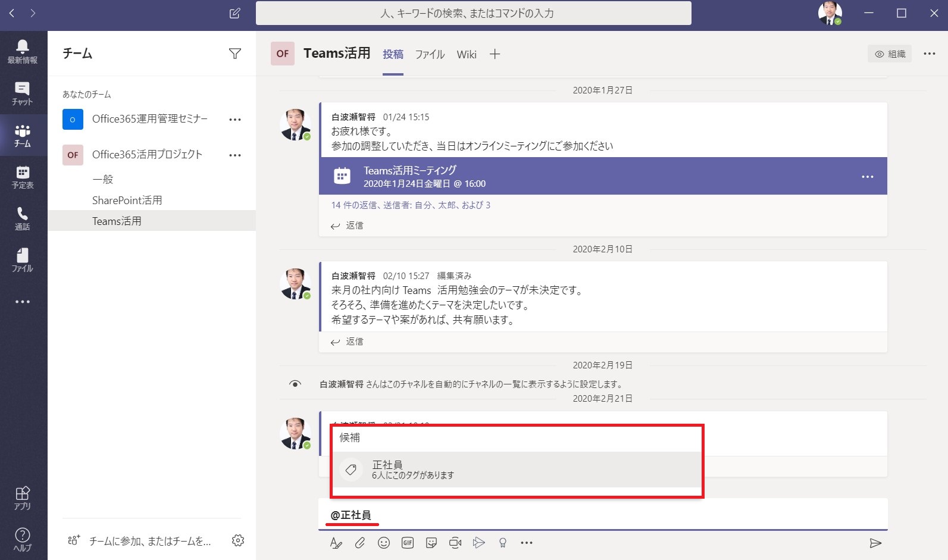Switch to the Wiki tab
The image size is (948, 560).
click(467, 54)
